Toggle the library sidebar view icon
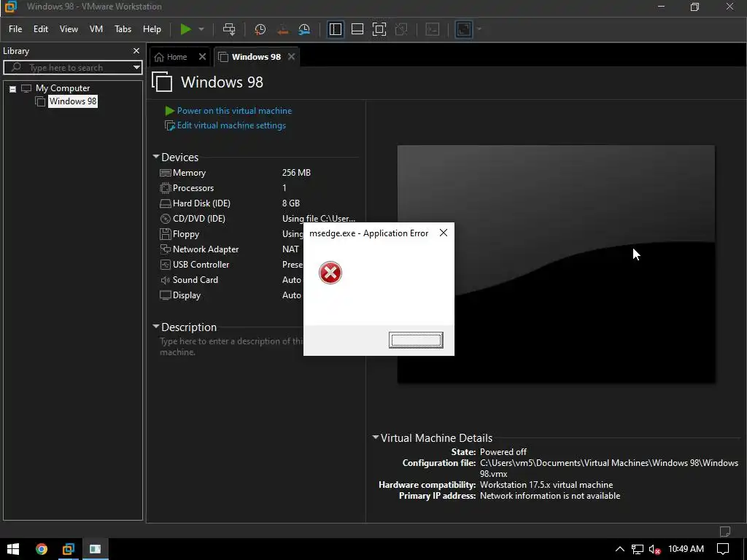Screen dimensions: 747x560 pos(336,29)
